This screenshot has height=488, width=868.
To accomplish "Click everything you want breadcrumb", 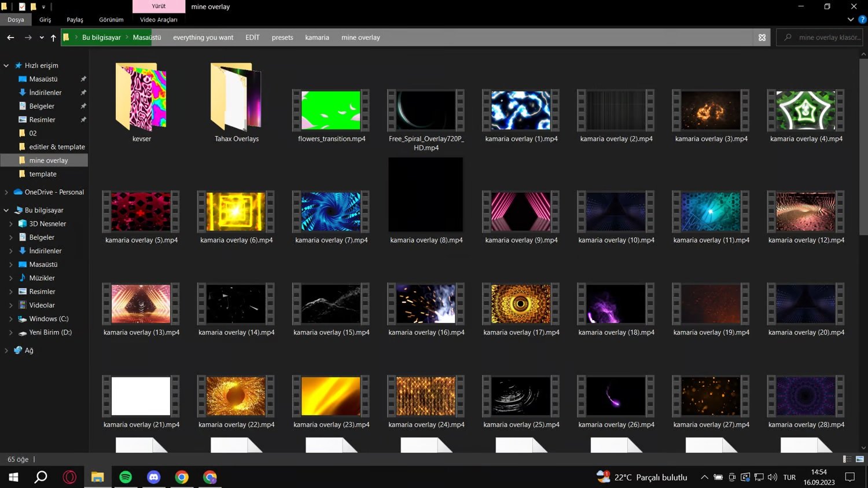I will click(203, 38).
